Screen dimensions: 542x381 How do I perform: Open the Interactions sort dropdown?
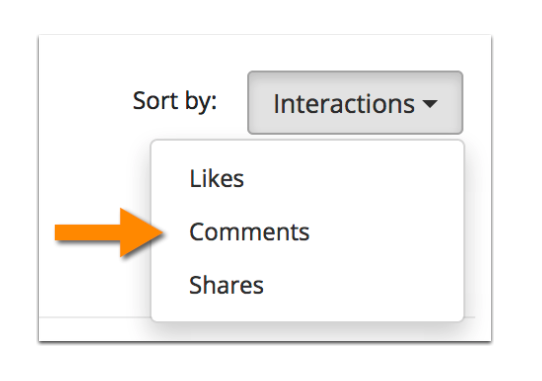point(355,103)
